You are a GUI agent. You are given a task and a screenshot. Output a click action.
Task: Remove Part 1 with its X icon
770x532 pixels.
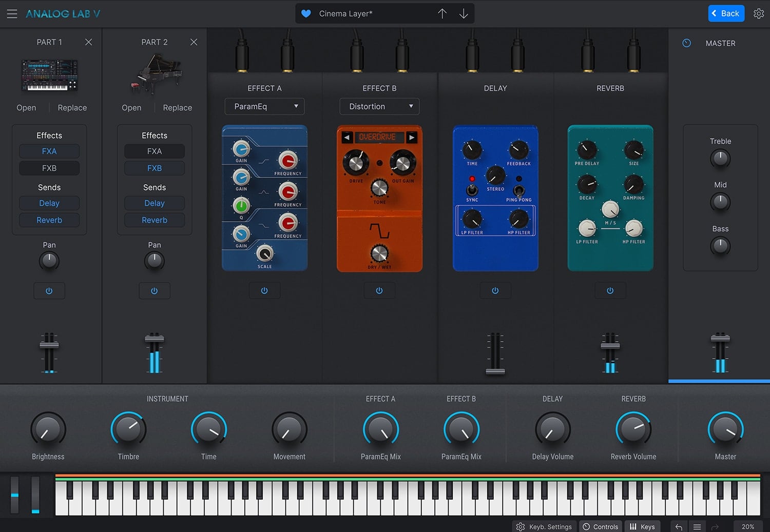pyautogui.click(x=88, y=42)
